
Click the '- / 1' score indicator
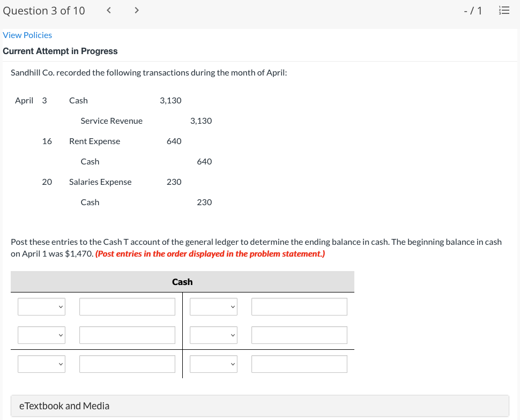(x=473, y=11)
